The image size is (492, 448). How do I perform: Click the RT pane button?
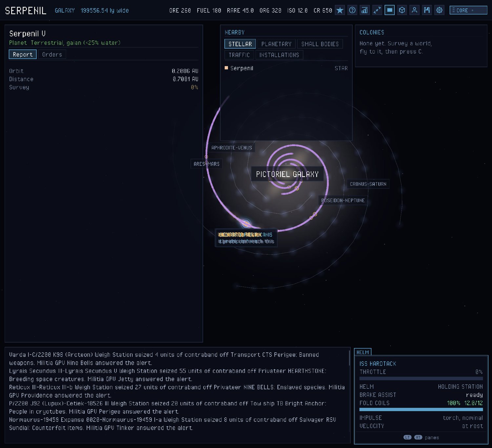pyautogui.click(x=418, y=437)
